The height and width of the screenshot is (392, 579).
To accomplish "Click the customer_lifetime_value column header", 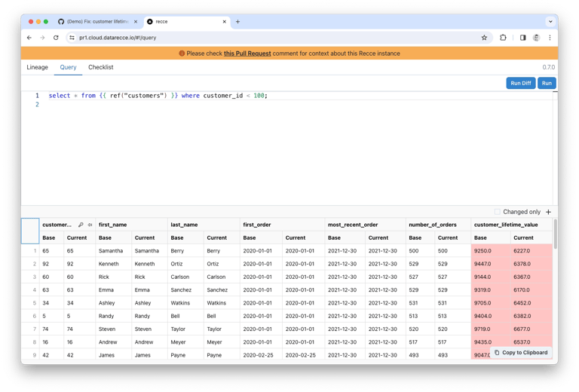I will coord(511,225).
